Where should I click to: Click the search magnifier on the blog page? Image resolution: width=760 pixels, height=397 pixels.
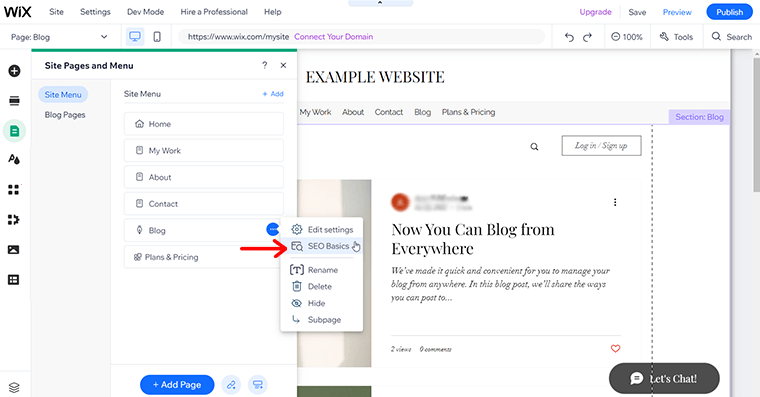pyautogui.click(x=534, y=146)
